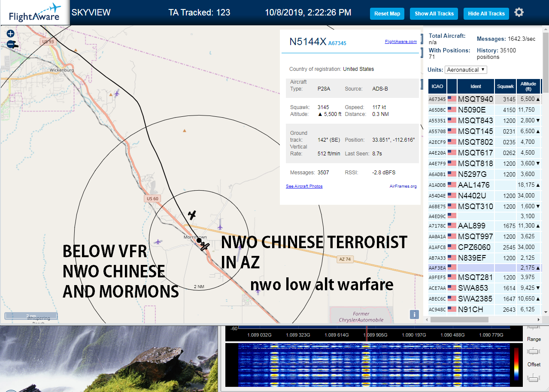
Task: Click the slider below the Offset label
Action: pos(534,378)
